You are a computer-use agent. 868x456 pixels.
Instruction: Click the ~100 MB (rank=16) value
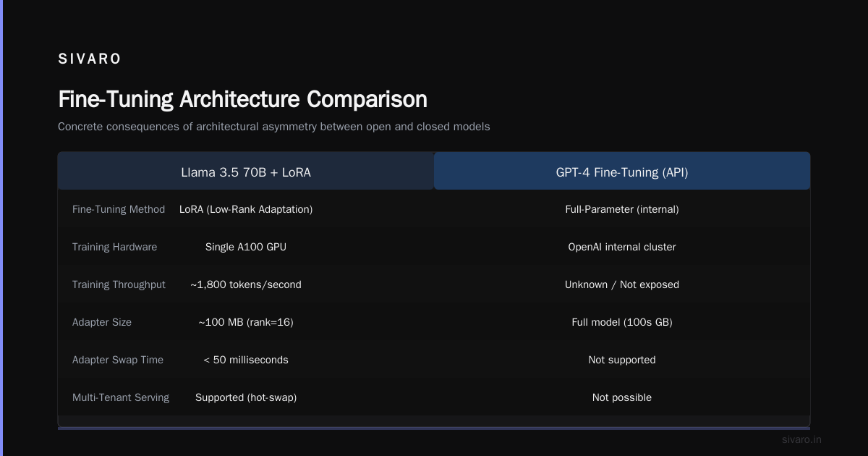click(246, 322)
